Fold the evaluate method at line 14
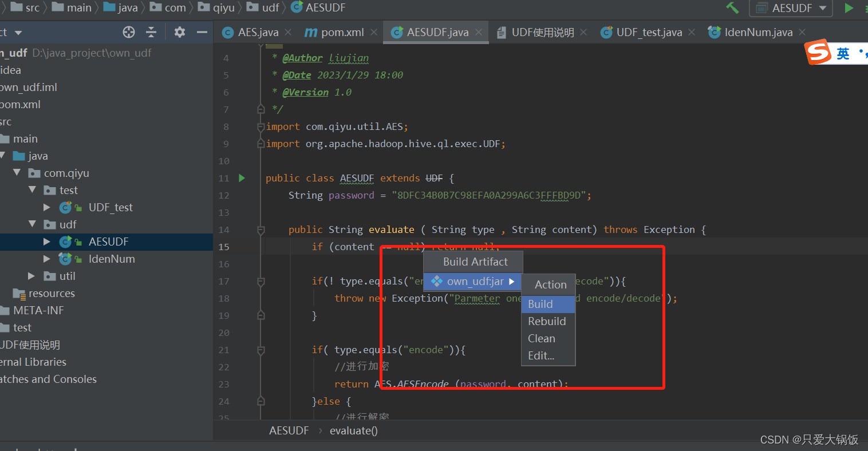The image size is (868, 451). pyautogui.click(x=261, y=230)
